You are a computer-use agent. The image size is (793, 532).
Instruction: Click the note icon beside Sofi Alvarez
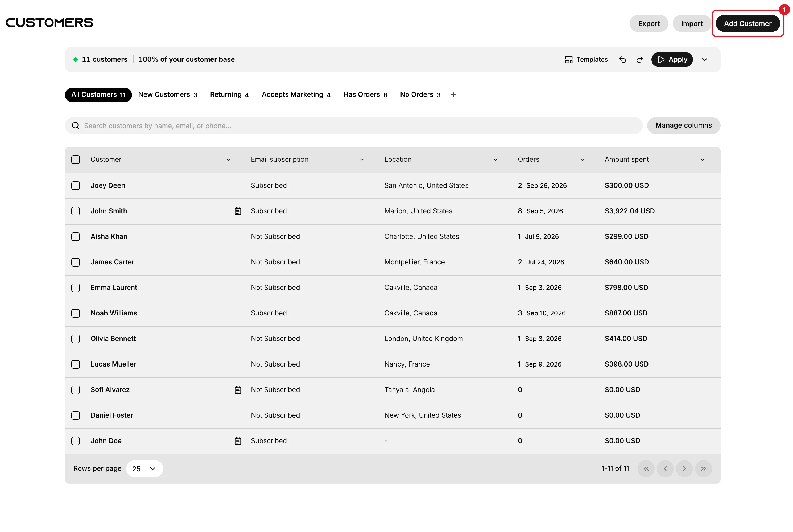coord(238,390)
